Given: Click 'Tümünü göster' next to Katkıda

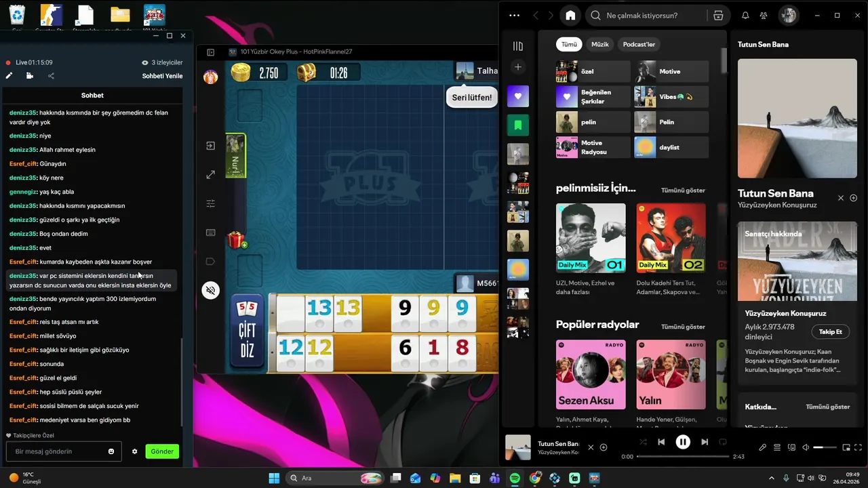Looking at the screenshot, I should (827, 407).
